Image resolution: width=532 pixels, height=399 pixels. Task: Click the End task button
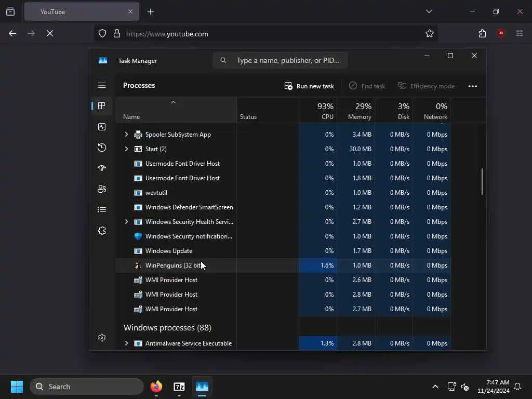click(367, 86)
